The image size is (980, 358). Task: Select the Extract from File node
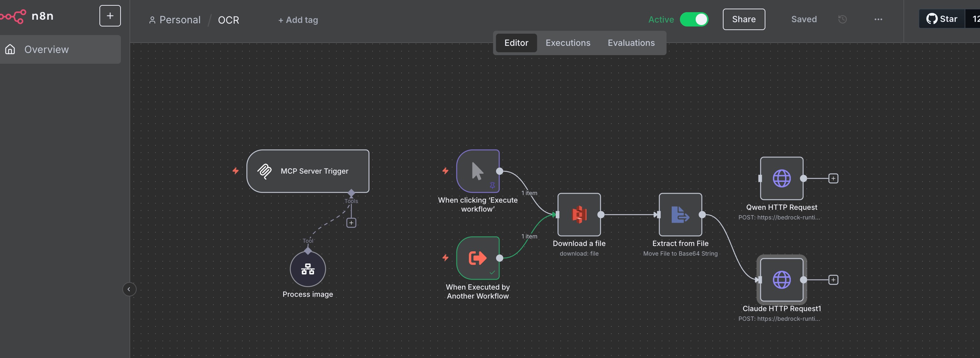[680, 214]
